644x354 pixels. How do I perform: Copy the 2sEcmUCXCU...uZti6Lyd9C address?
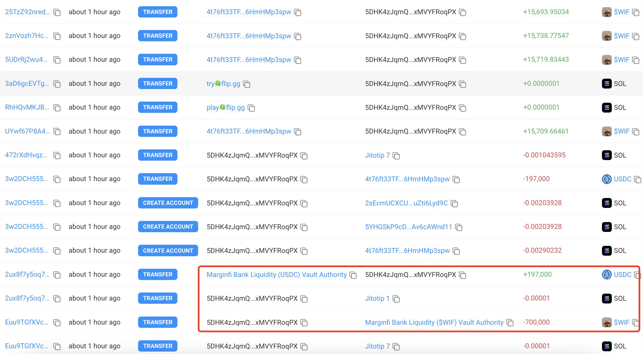(x=454, y=203)
